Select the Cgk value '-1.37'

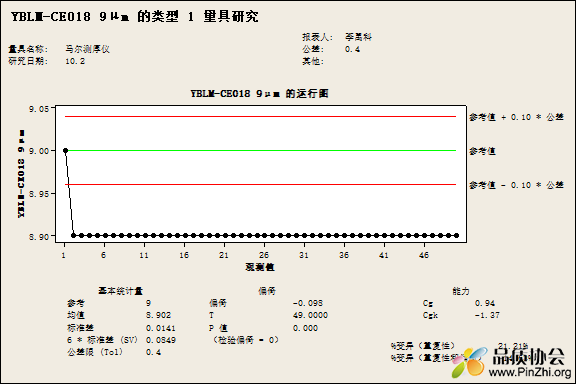pyautogui.click(x=487, y=315)
